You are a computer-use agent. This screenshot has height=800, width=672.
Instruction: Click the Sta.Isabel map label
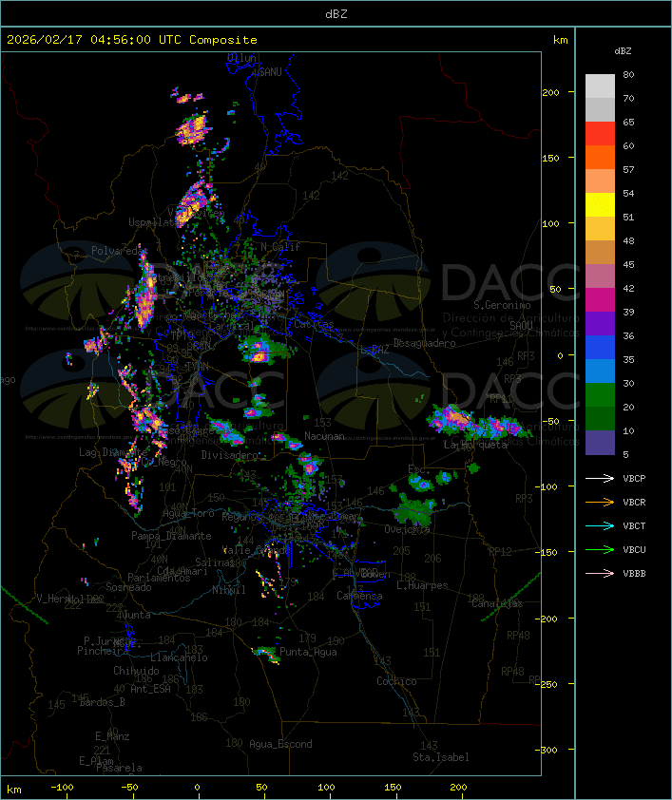coord(441,757)
